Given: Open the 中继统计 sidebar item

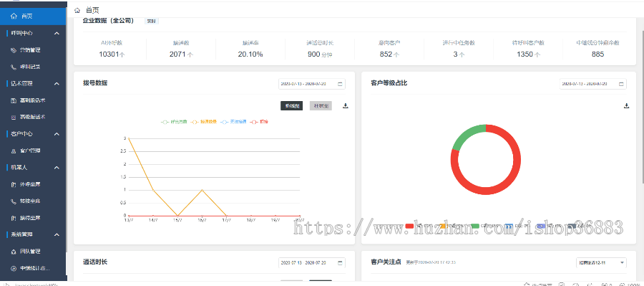Looking at the screenshot, I should tap(35, 268).
